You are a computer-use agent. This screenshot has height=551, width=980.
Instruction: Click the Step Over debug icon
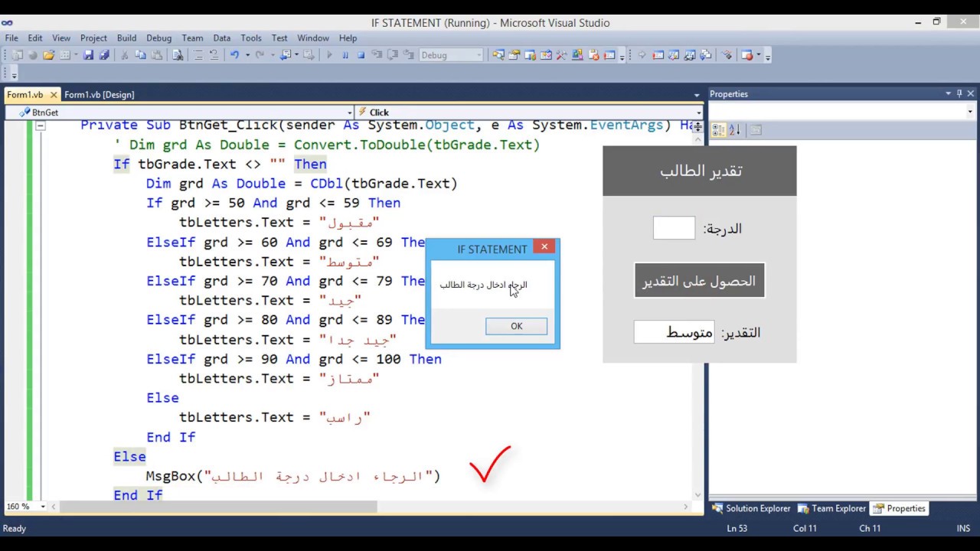(393, 55)
